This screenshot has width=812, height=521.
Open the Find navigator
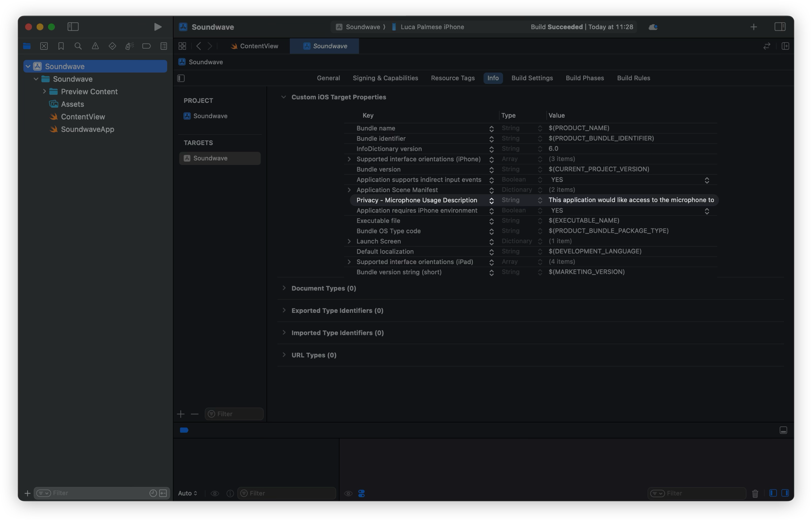[78, 46]
